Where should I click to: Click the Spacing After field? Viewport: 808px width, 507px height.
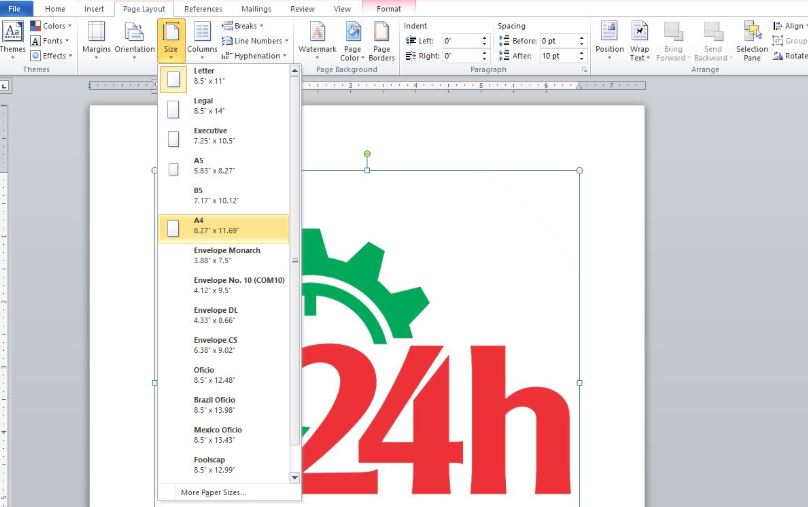pyautogui.click(x=558, y=56)
